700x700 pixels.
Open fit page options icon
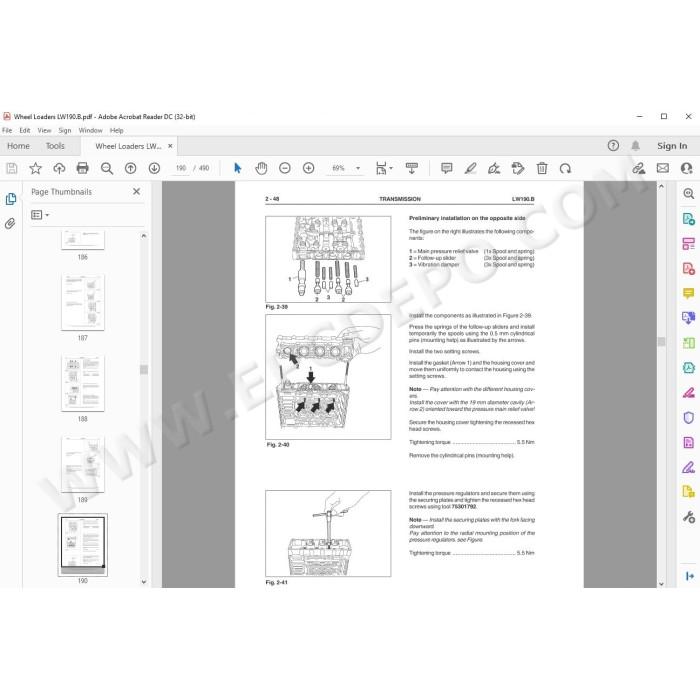[x=384, y=168]
